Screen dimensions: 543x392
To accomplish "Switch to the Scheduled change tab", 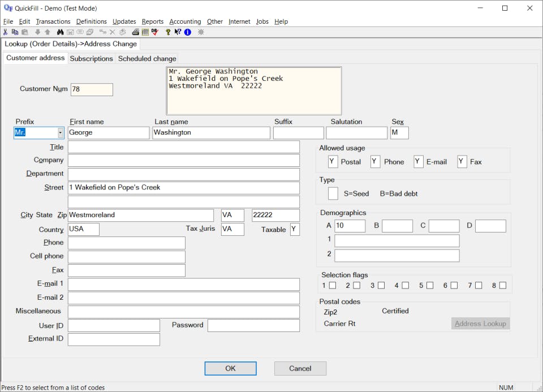I will 147,58.
